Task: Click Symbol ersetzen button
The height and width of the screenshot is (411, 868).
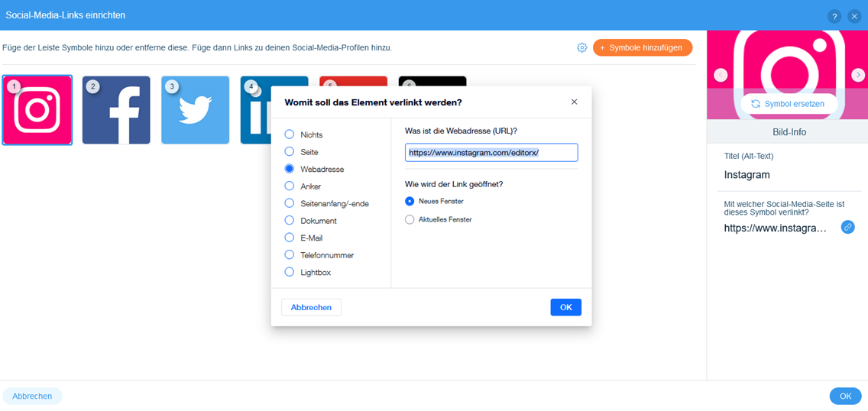Action: pyautogui.click(x=789, y=103)
